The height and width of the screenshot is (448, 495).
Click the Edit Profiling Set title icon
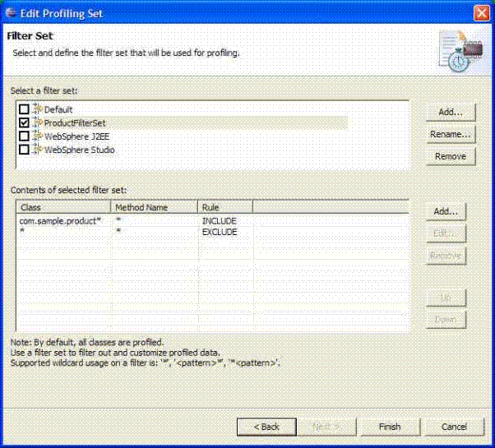[x=11, y=12]
